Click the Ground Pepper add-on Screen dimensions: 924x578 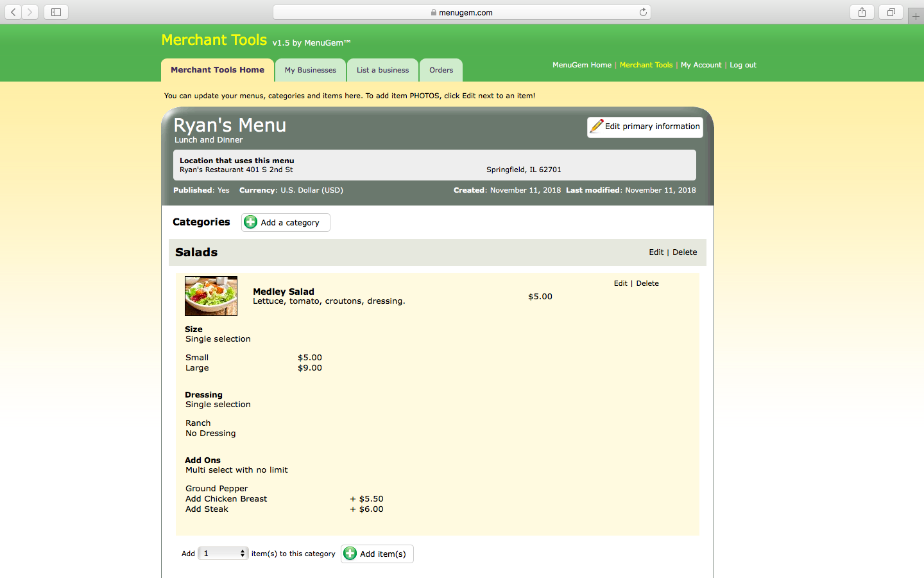[x=217, y=489]
